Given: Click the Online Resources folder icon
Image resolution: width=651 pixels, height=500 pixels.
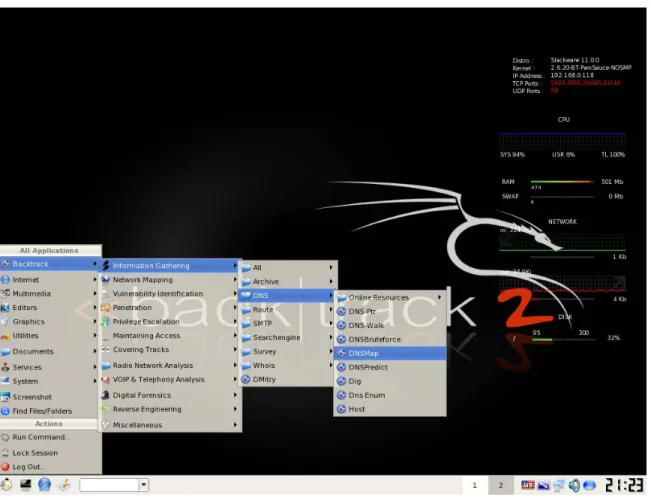Looking at the screenshot, I should tap(342, 297).
